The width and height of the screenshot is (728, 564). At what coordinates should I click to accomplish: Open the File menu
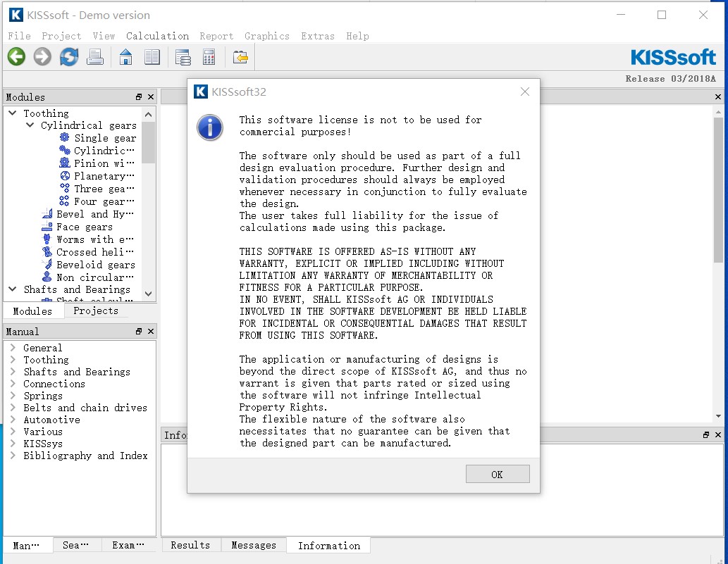pos(20,36)
